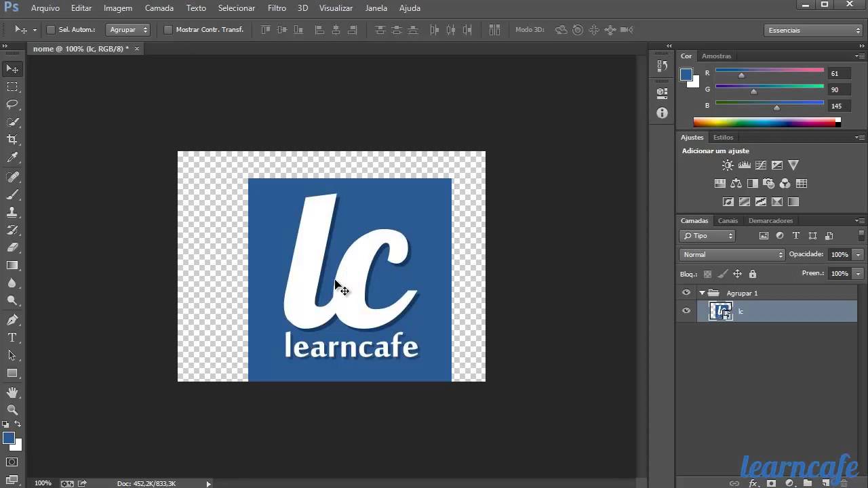Select the Eyedropper tool

(x=12, y=157)
